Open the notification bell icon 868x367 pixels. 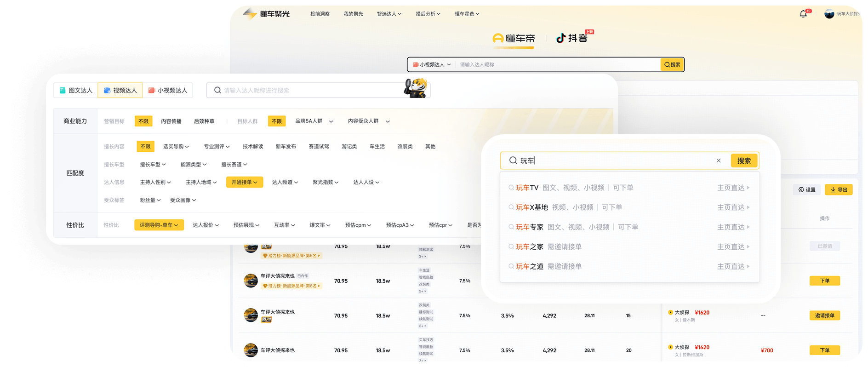point(803,14)
